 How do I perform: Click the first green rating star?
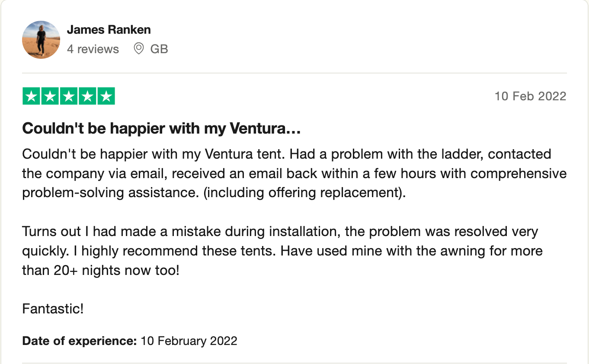click(x=31, y=96)
